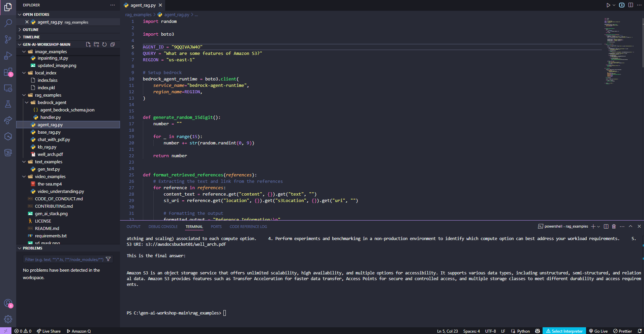The height and width of the screenshot is (334, 644).
Task: Open the Accounts menu
Action: (8, 303)
